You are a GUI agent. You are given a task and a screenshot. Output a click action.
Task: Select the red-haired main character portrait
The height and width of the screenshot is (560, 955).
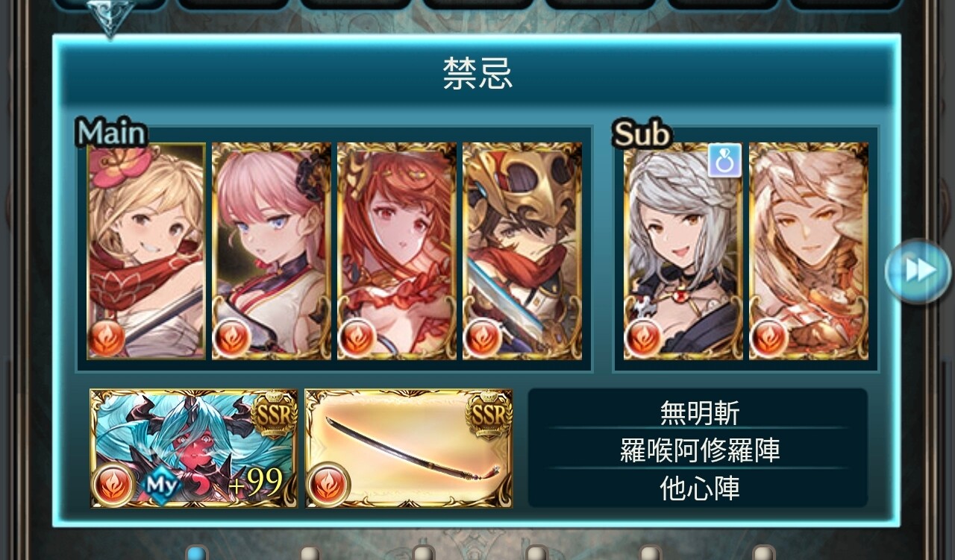tap(397, 251)
